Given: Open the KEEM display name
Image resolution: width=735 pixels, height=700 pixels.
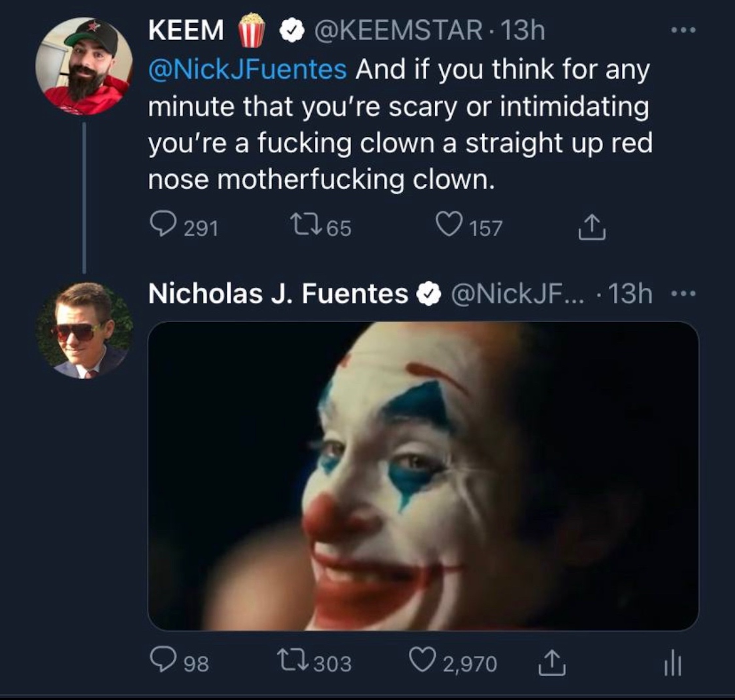Looking at the screenshot, I should 186,31.
